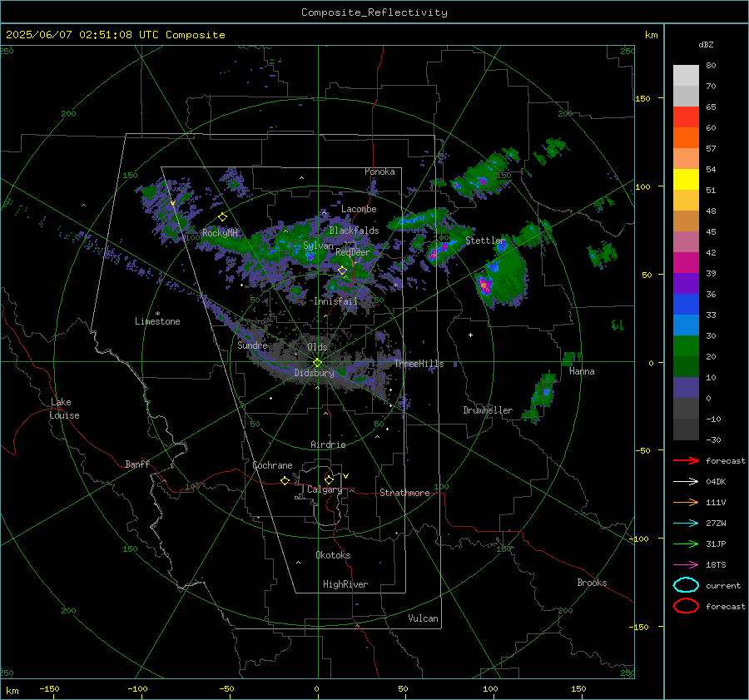
Task: Click the Hanna city label
Action: 582,371
